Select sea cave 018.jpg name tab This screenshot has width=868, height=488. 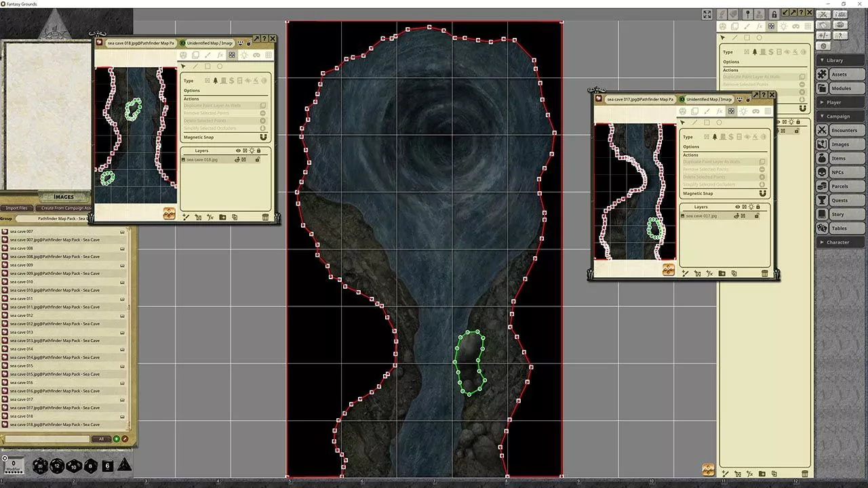140,43
